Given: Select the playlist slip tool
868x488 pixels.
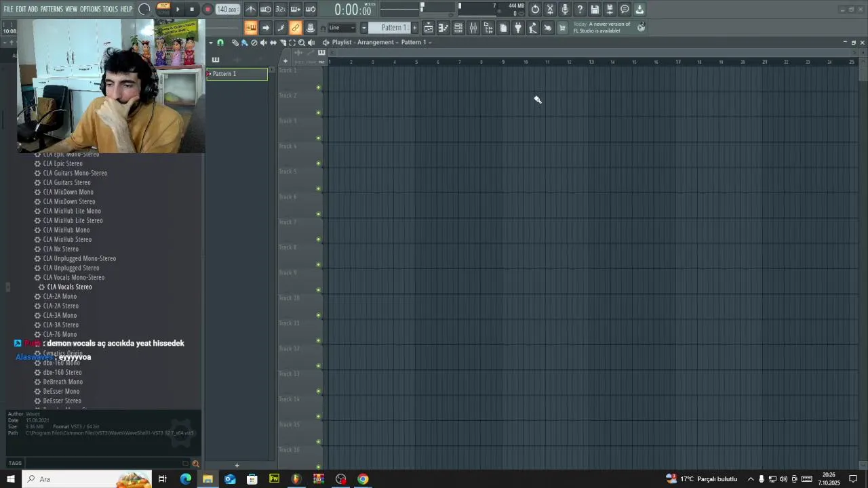Looking at the screenshot, I should 273,43.
